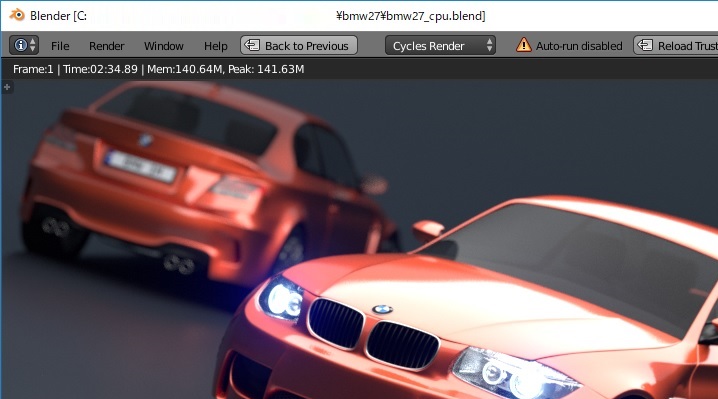The width and height of the screenshot is (718, 399).
Task: Click the orange warning triangle icon
Action: pyautogui.click(x=523, y=45)
